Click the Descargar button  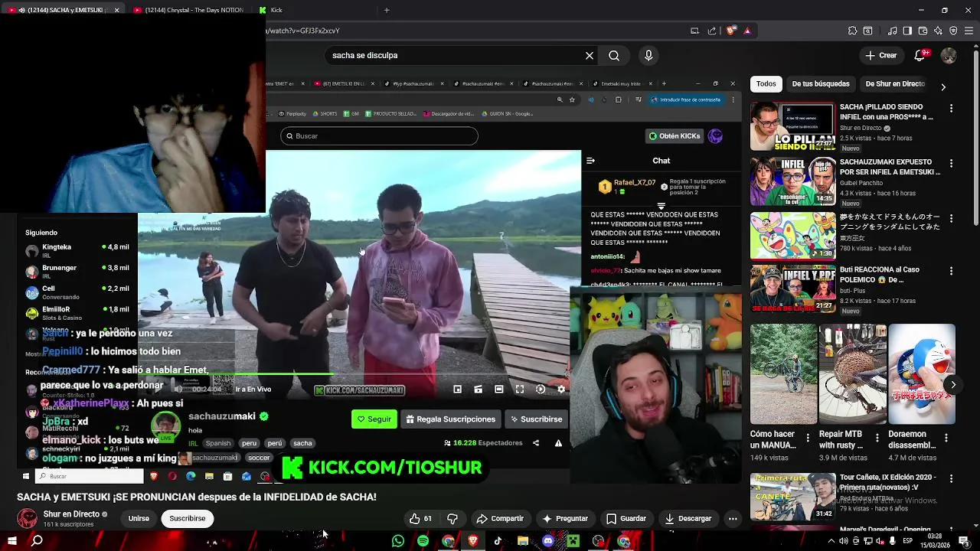point(688,519)
